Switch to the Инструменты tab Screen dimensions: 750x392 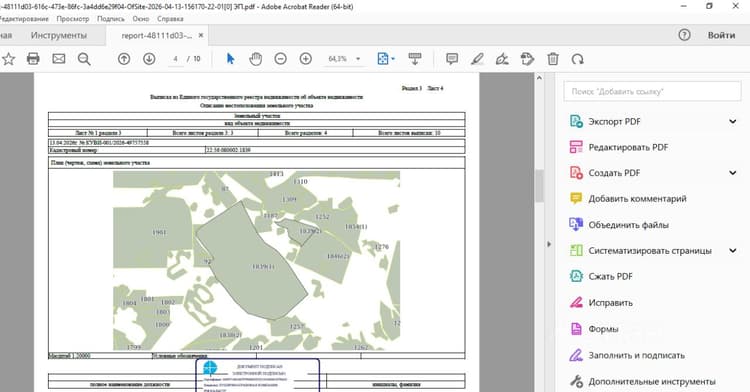[59, 35]
